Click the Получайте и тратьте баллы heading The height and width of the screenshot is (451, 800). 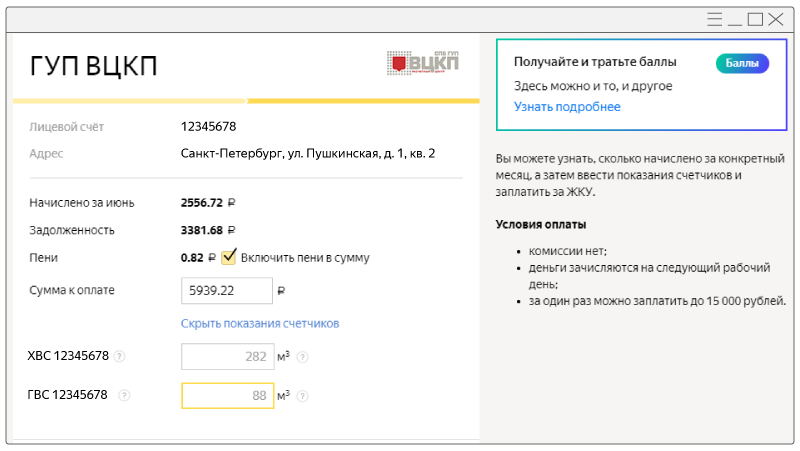point(595,62)
